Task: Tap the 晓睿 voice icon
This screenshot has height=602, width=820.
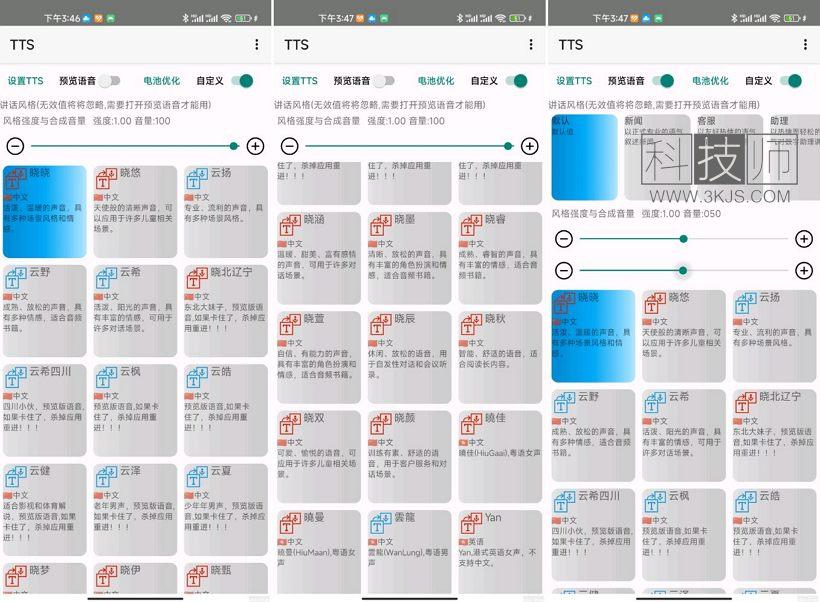Action: [472, 225]
